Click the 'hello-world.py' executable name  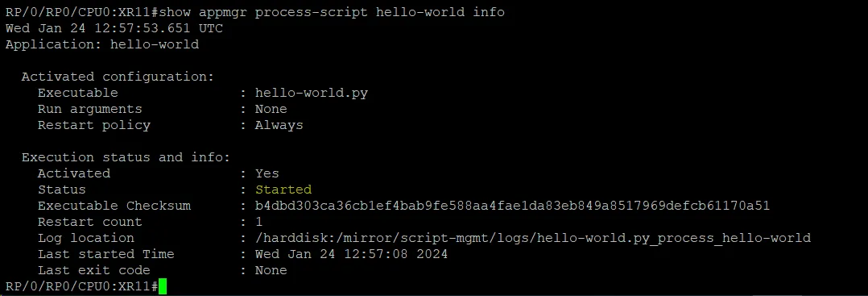click(311, 93)
